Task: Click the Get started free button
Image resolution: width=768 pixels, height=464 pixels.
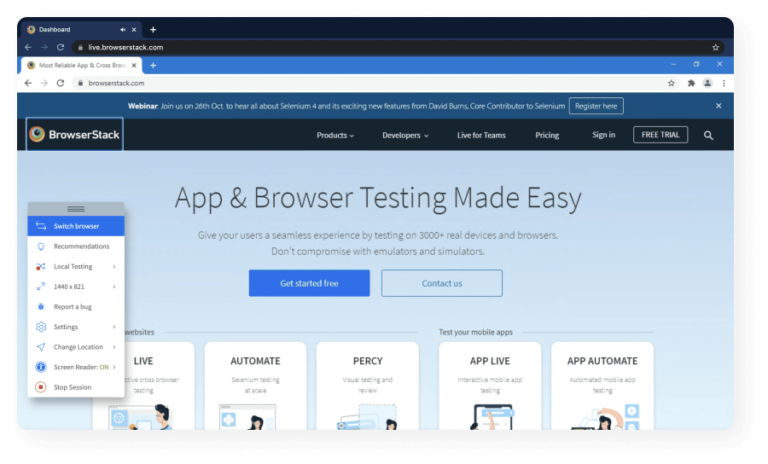Action: pos(309,283)
